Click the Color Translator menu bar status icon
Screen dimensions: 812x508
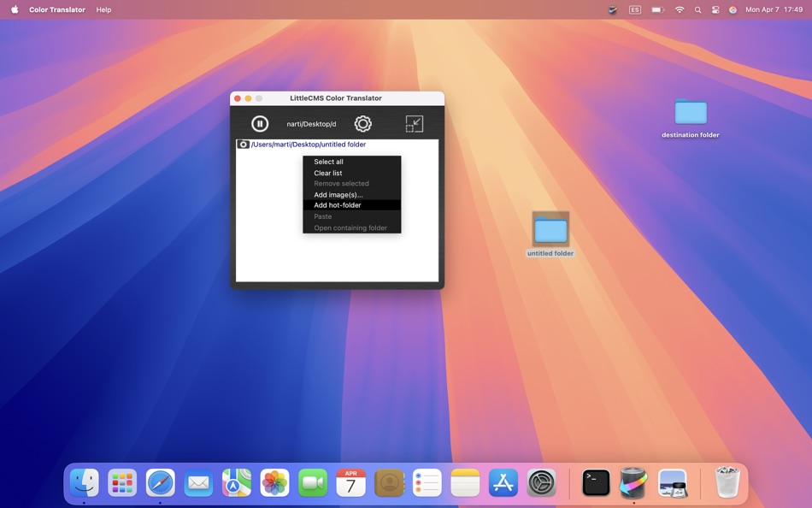pyautogui.click(x=613, y=9)
